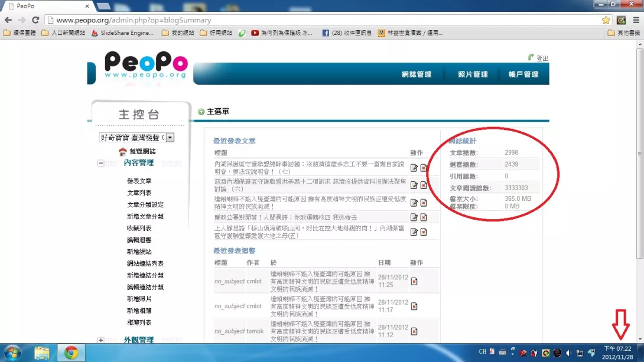This screenshot has width=644, height=362.
Task: Open 收藏列表 in the sidebar
Action: (x=139, y=228)
